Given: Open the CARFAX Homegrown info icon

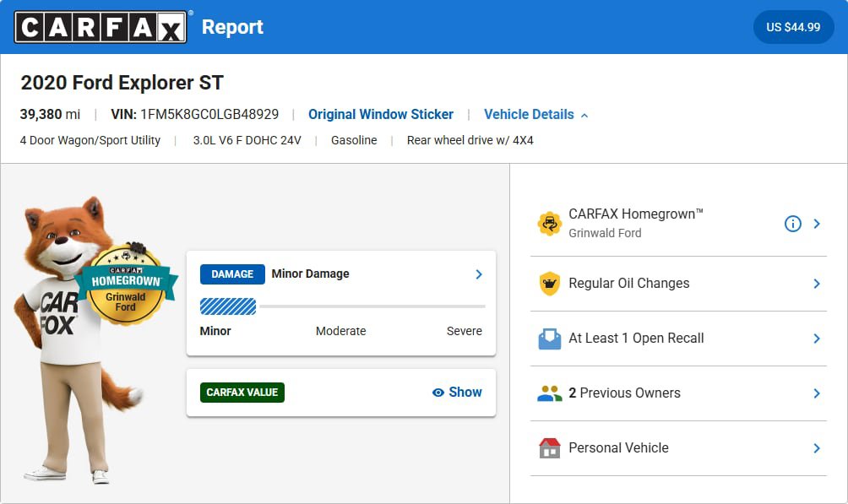Looking at the screenshot, I should pos(793,224).
